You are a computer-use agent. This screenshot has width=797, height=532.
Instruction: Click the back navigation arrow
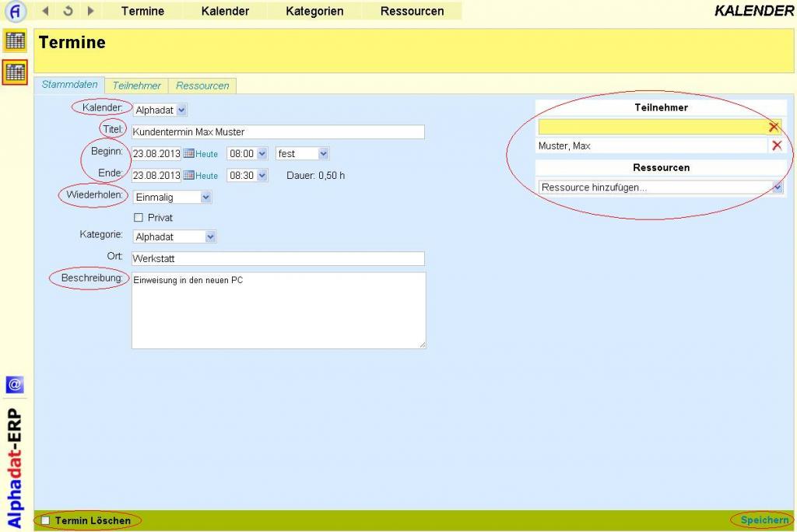point(45,11)
